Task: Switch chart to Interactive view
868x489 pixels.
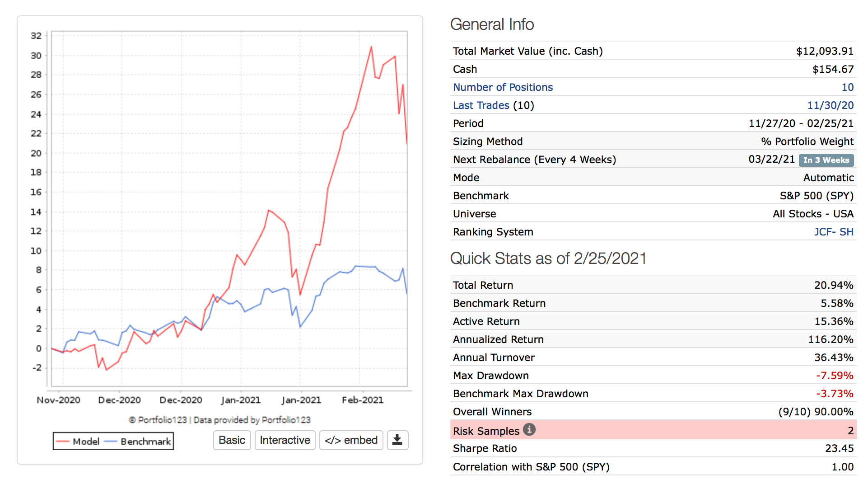Action: 285,440
